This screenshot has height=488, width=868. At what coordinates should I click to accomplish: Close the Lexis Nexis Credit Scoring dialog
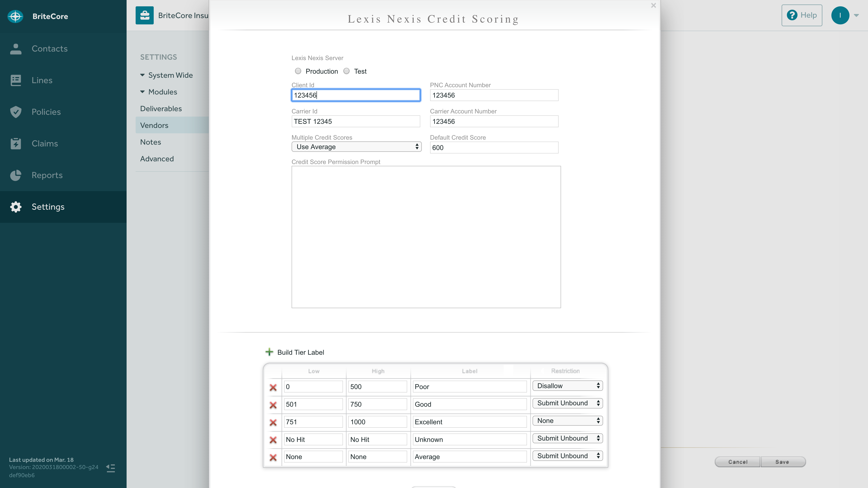coord(653,5)
